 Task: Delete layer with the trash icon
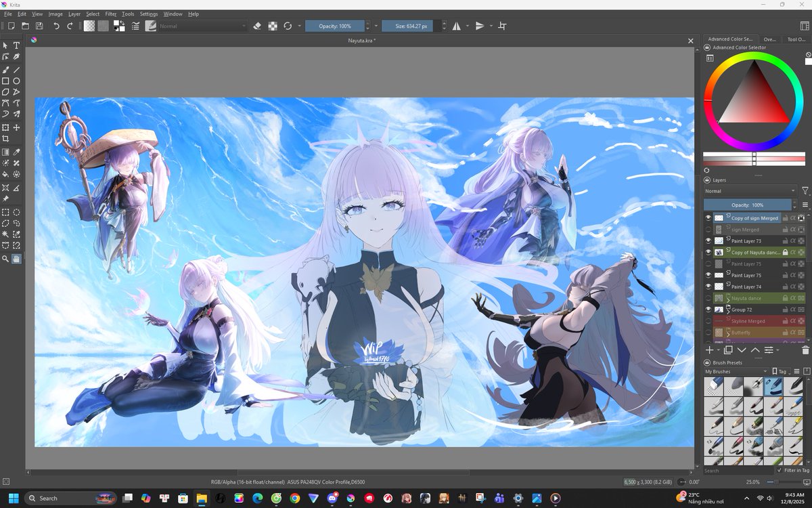[805, 350]
